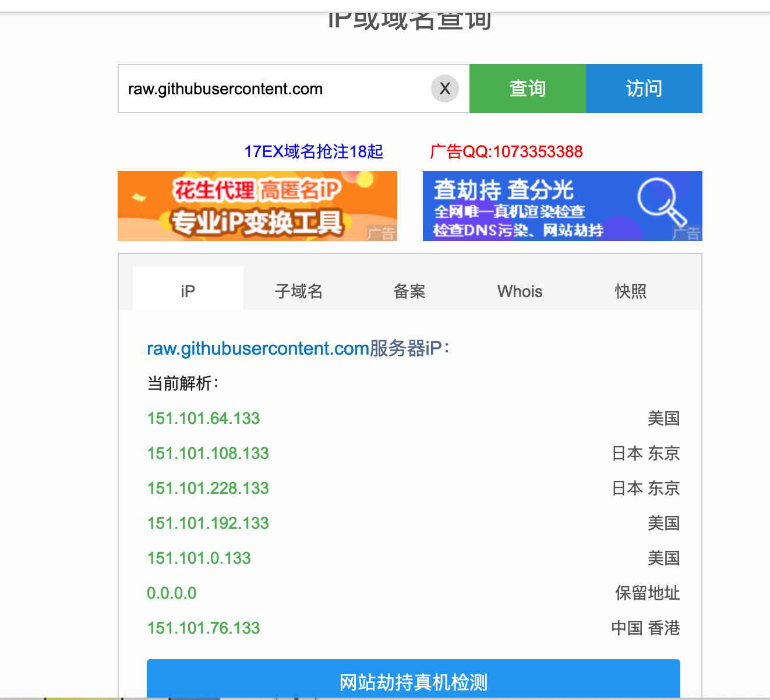
Task: Open the 查劫持 查分光 banner ad
Action: click(563, 206)
